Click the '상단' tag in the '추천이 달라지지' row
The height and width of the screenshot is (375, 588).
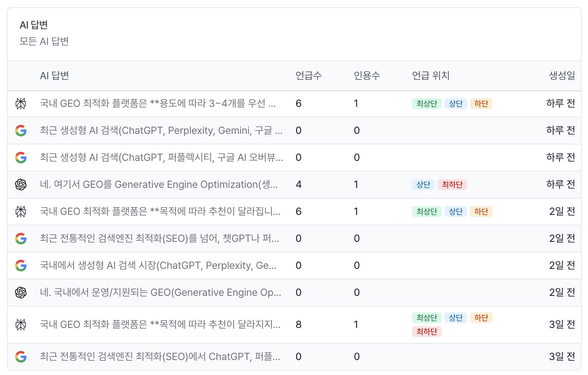456,318
